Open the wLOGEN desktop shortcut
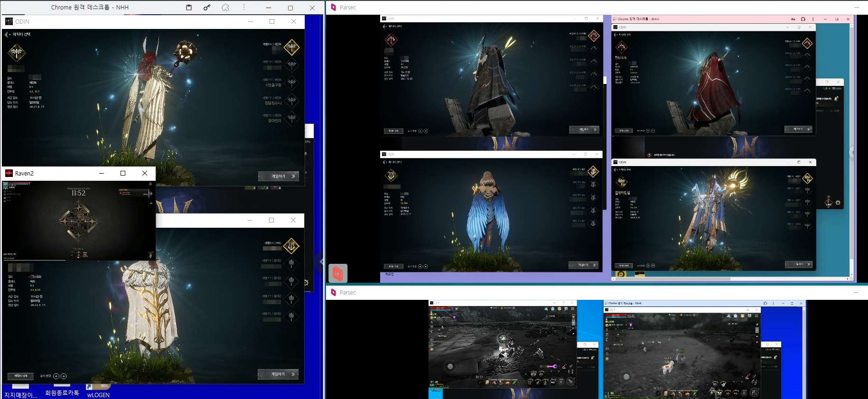The width and height of the screenshot is (868, 399). point(98,391)
